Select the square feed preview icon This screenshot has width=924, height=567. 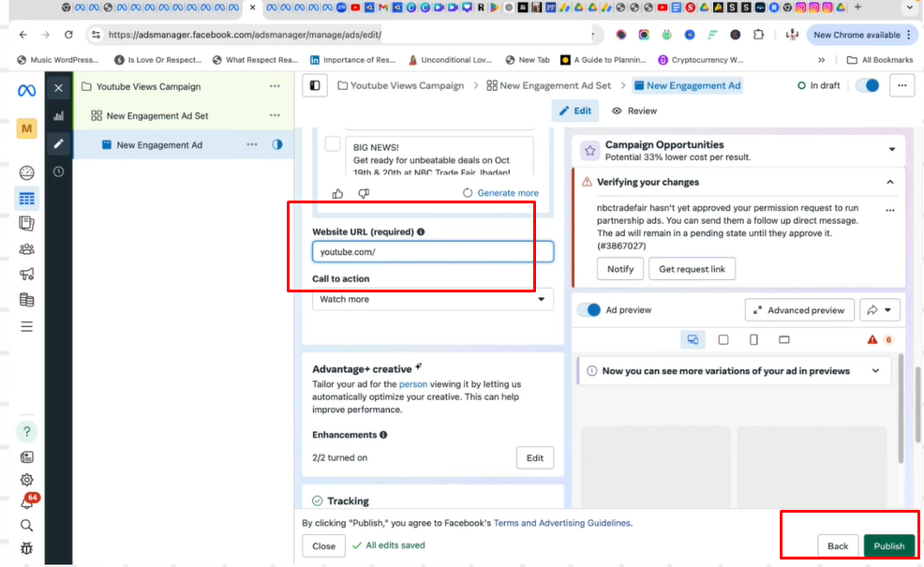(723, 339)
